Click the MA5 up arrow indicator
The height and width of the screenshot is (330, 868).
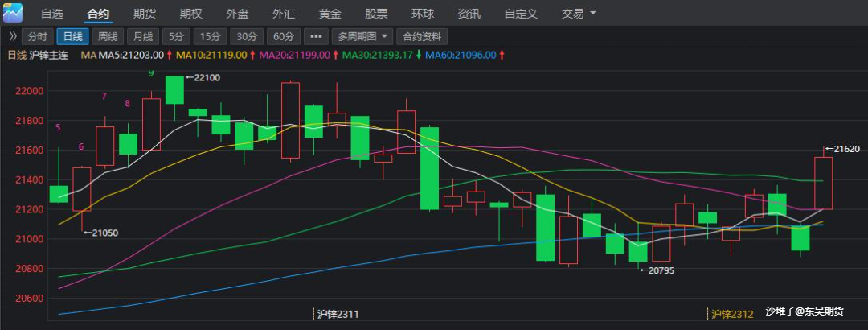(x=169, y=55)
